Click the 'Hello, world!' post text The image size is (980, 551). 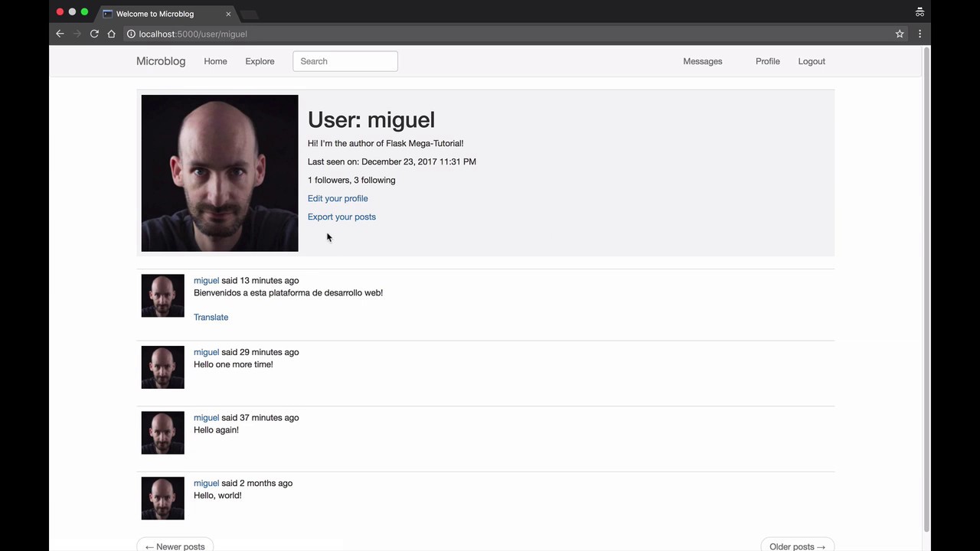217,496
